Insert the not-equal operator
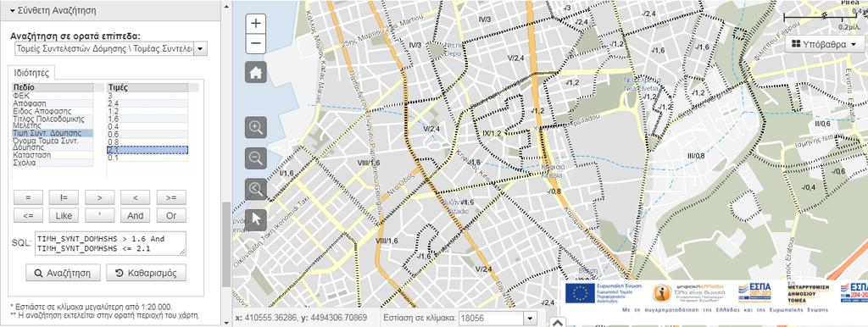 (x=64, y=197)
